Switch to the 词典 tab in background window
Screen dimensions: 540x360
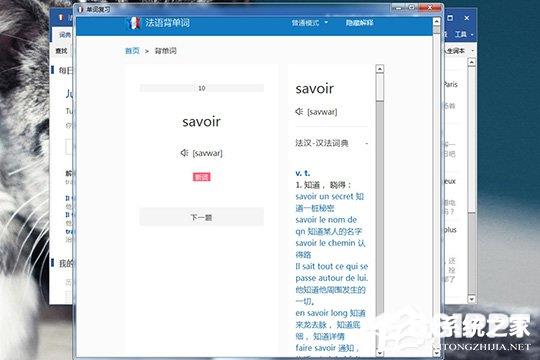[x=64, y=35]
